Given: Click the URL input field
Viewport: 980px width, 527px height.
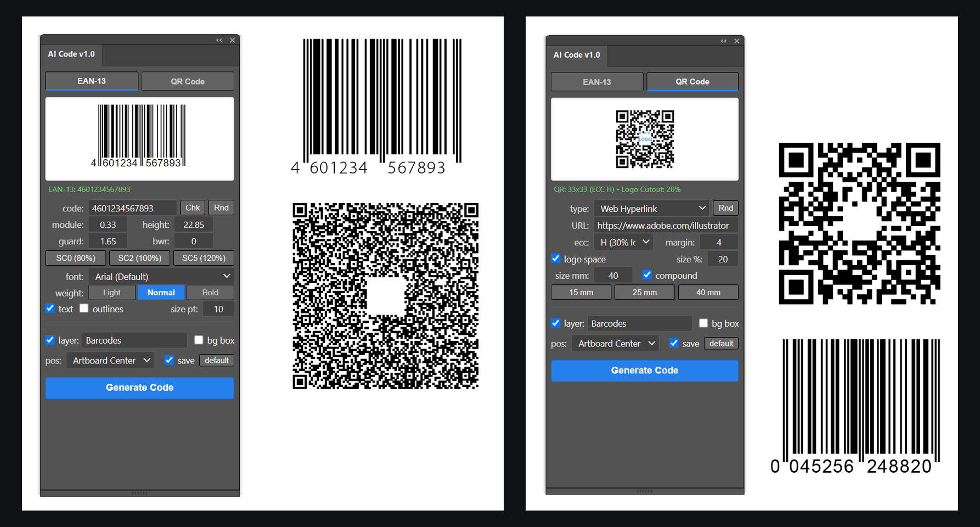Looking at the screenshot, I should click(666, 226).
